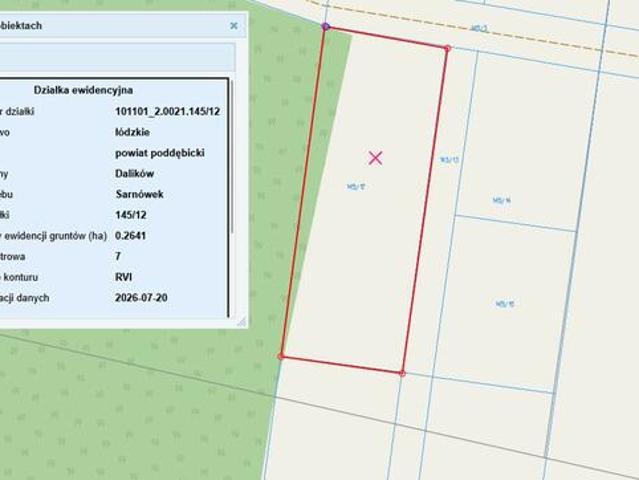Close the object information panel
639x480 pixels.
[x=234, y=26]
